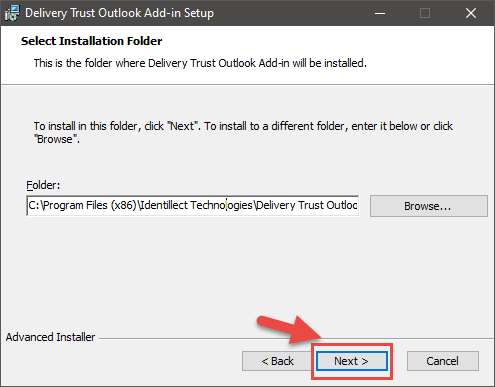Click "Program Files (x86)" in the folder path
This screenshot has width=495, height=387.
(90, 205)
